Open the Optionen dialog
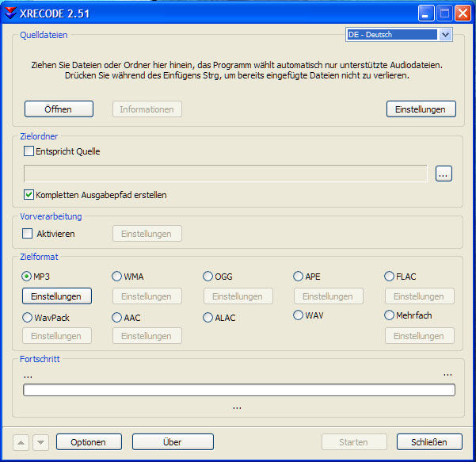The width and height of the screenshot is (476, 462). click(x=89, y=442)
